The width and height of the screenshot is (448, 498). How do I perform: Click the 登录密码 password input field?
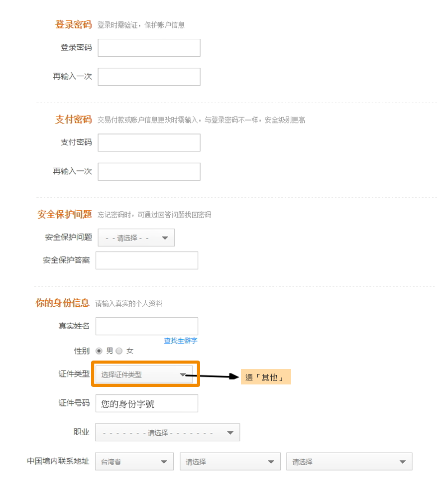point(149,48)
